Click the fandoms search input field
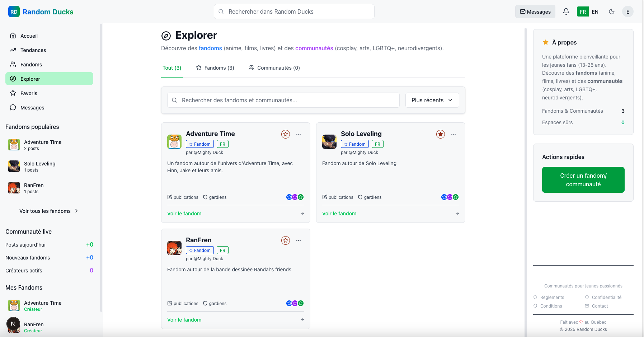The width and height of the screenshot is (644, 337). pos(283,100)
